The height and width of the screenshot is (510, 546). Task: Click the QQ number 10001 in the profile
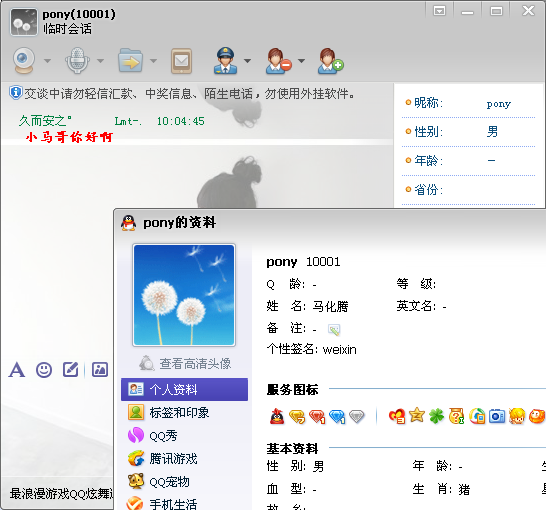click(x=323, y=262)
